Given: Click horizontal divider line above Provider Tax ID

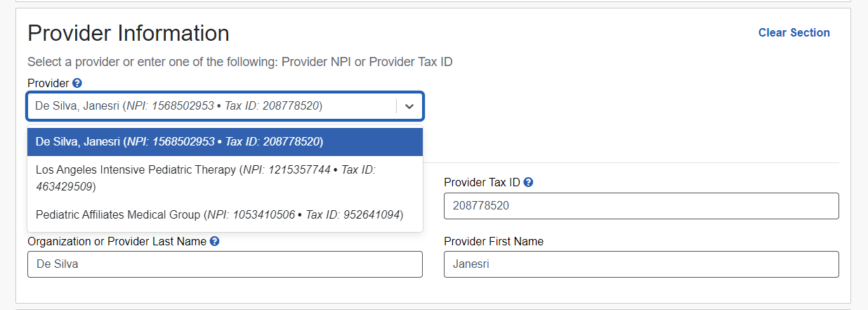Looking at the screenshot, I should point(632,162).
